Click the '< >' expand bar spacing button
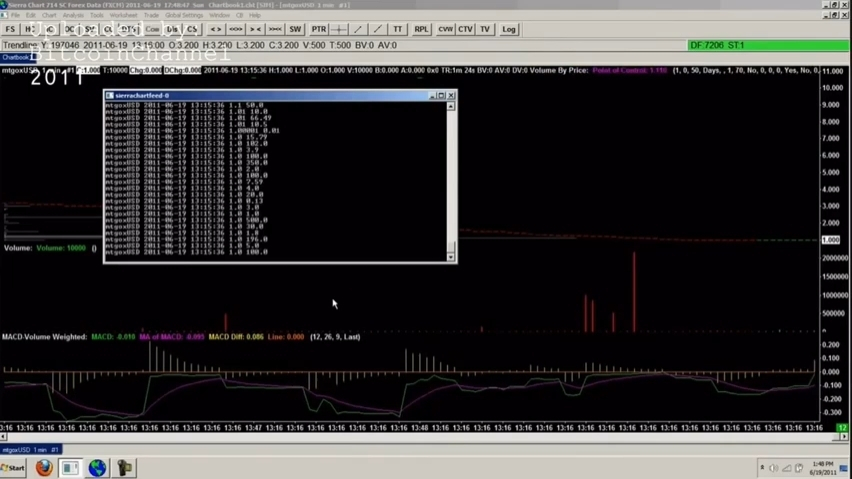 [x=216, y=29]
